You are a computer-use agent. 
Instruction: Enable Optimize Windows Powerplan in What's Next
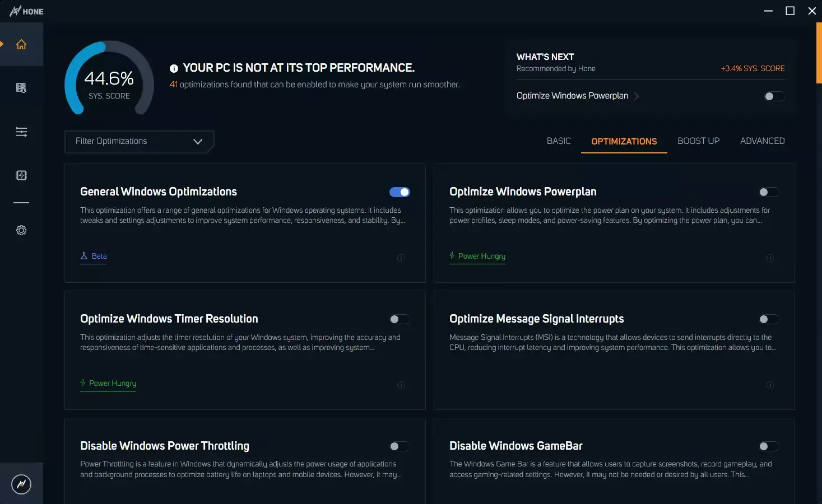774,96
